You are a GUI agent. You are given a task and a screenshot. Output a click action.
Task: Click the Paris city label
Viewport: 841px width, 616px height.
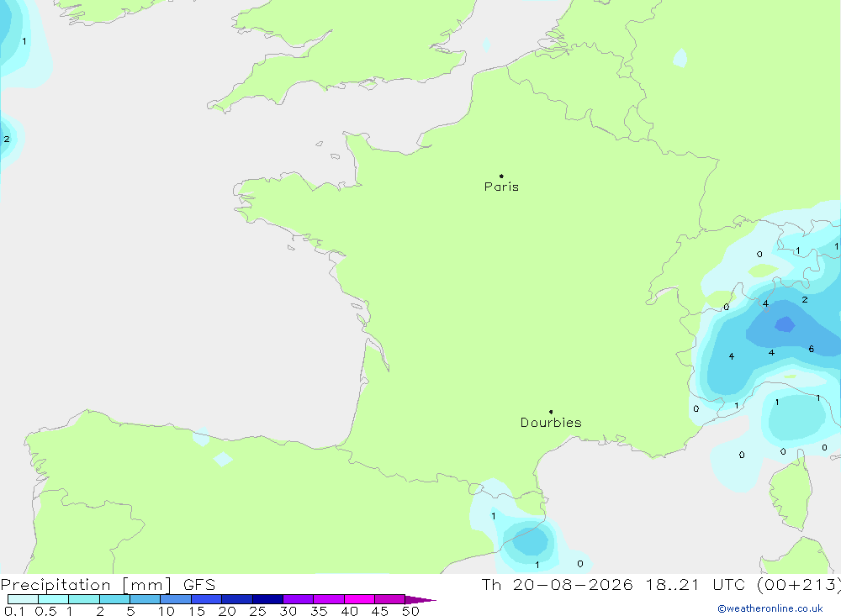tap(501, 187)
